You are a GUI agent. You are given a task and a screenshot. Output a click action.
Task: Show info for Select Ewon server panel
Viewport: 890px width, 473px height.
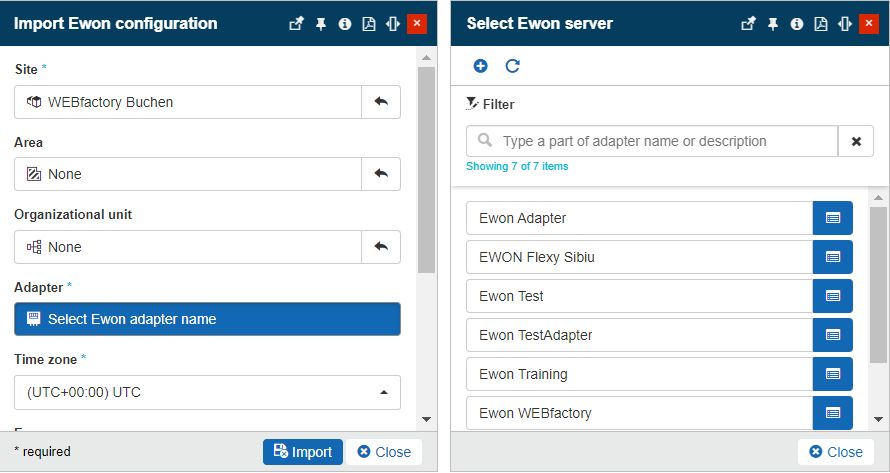click(x=797, y=24)
